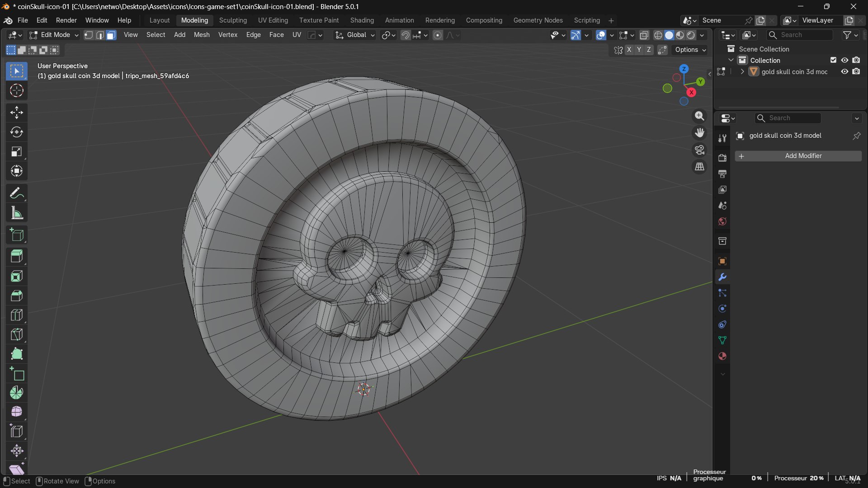Switch to Vertex select mode
The image size is (868, 488).
89,35
